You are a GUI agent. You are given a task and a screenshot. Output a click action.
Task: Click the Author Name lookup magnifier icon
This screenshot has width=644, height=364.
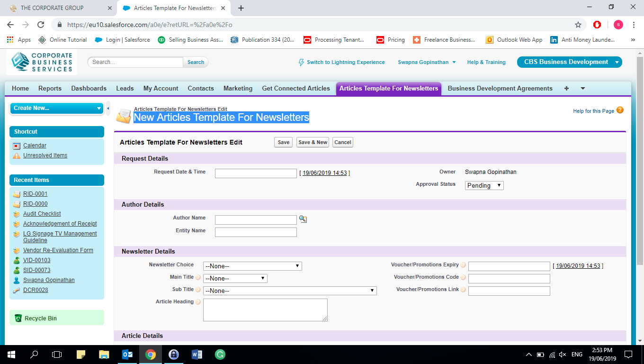tap(303, 219)
